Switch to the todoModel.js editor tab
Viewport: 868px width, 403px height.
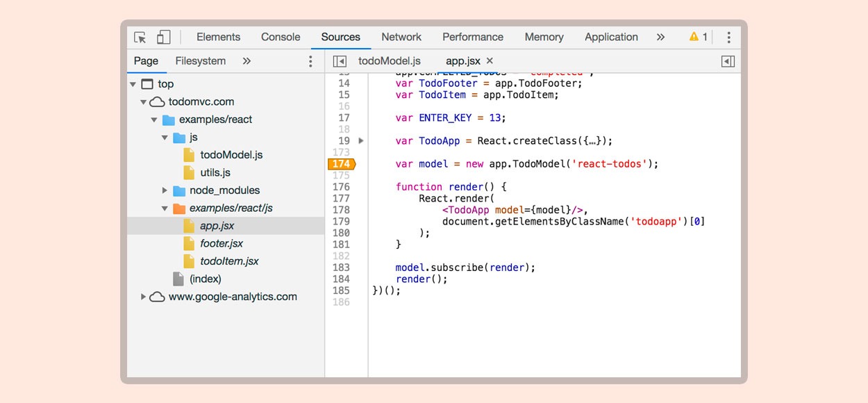coord(390,61)
